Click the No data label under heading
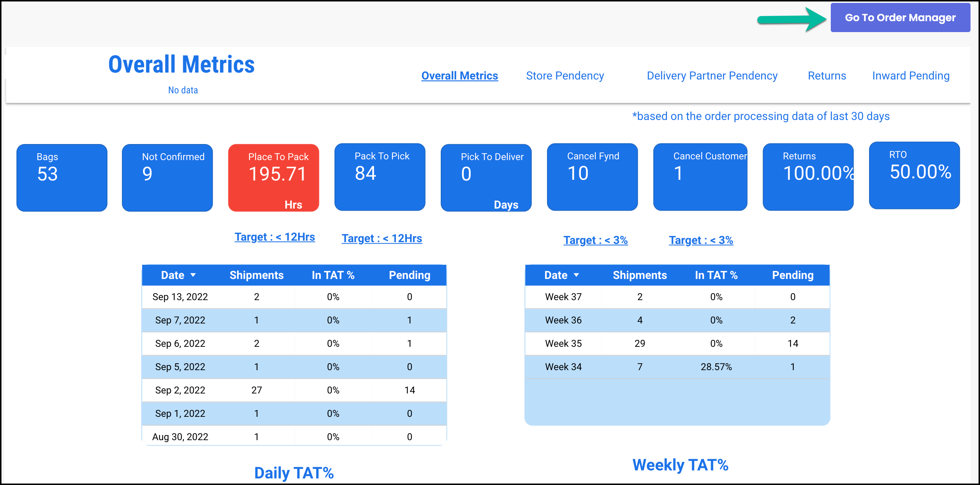The image size is (980, 485). (x=183, y=90)
